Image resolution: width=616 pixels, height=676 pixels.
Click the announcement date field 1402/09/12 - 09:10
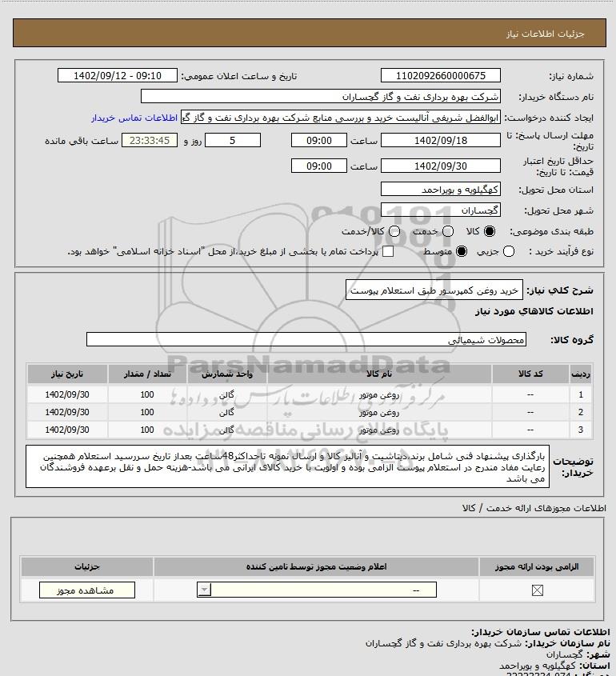tap(118, 75)
